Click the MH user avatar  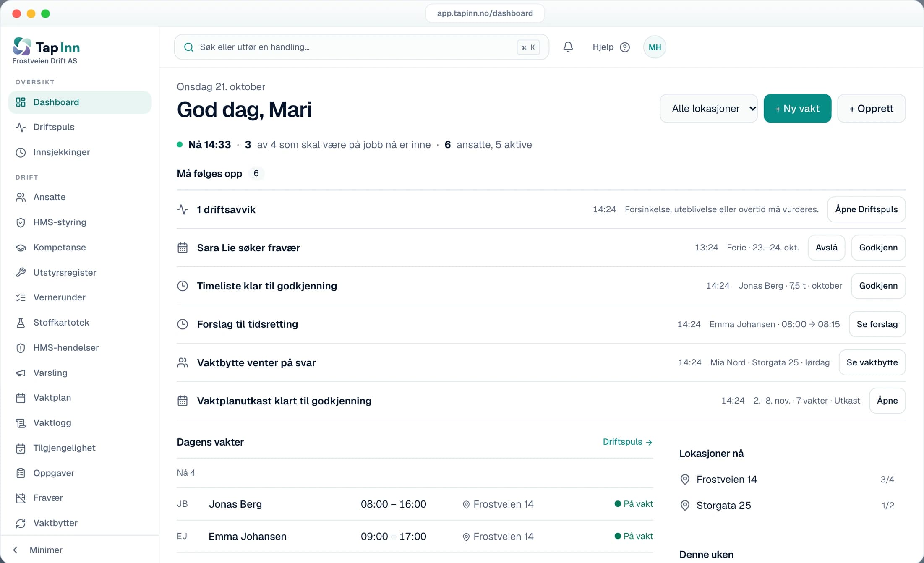click(655, 47)
